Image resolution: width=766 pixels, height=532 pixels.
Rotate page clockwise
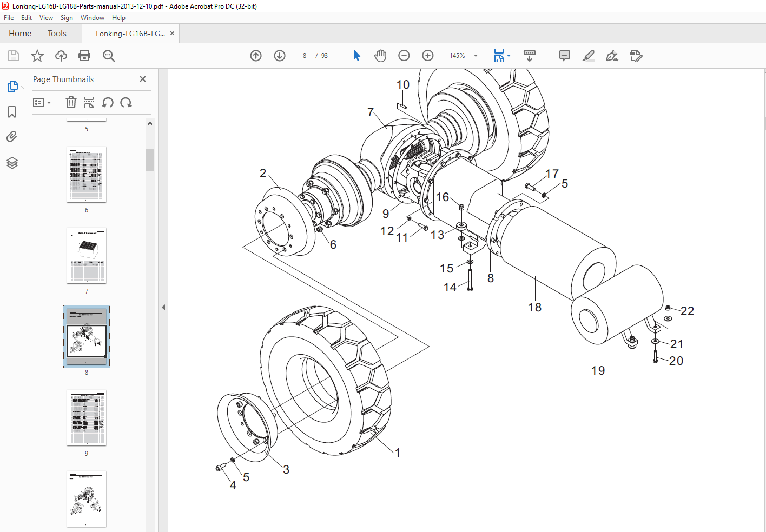click(x=126, y=102)
